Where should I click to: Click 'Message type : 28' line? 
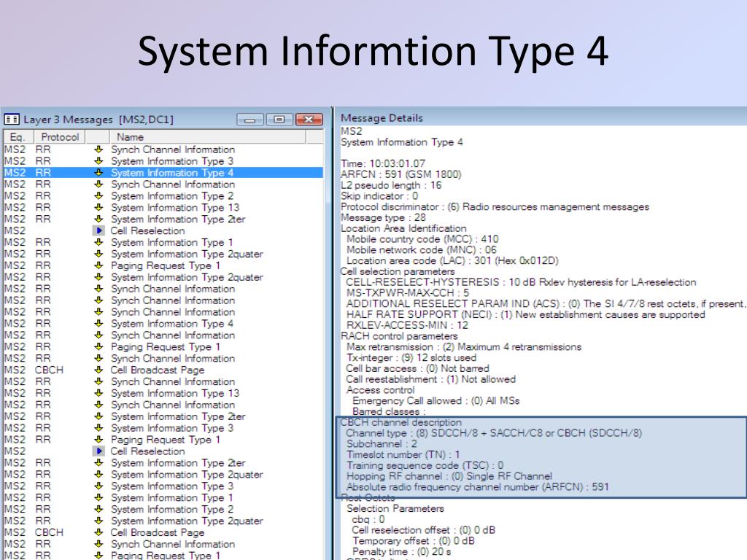coord(384,217)
